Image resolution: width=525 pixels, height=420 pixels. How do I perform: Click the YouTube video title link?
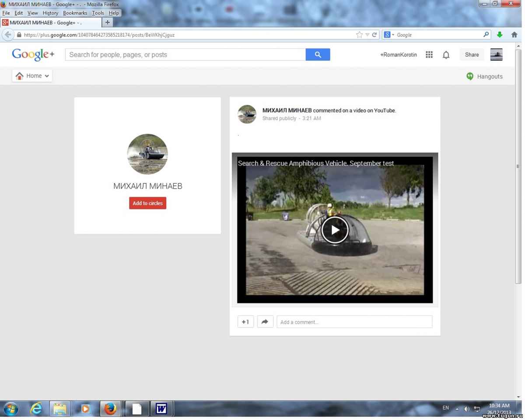(x=316, y=163)
